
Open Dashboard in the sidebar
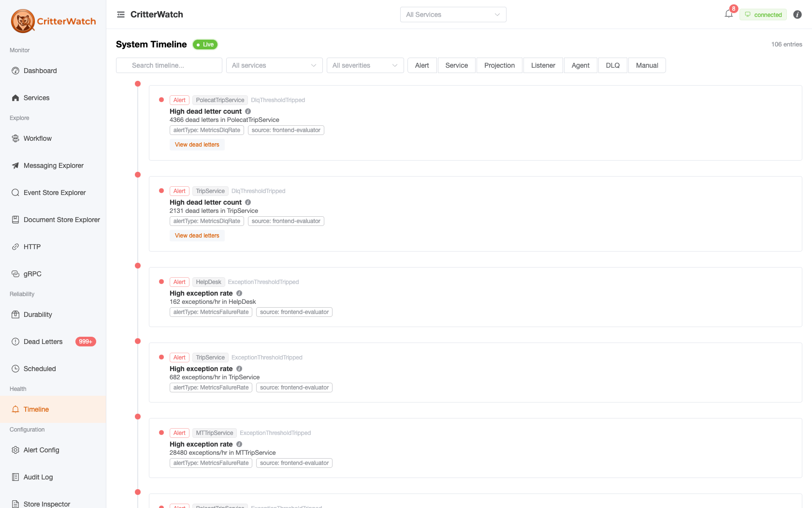coord(53,71)
